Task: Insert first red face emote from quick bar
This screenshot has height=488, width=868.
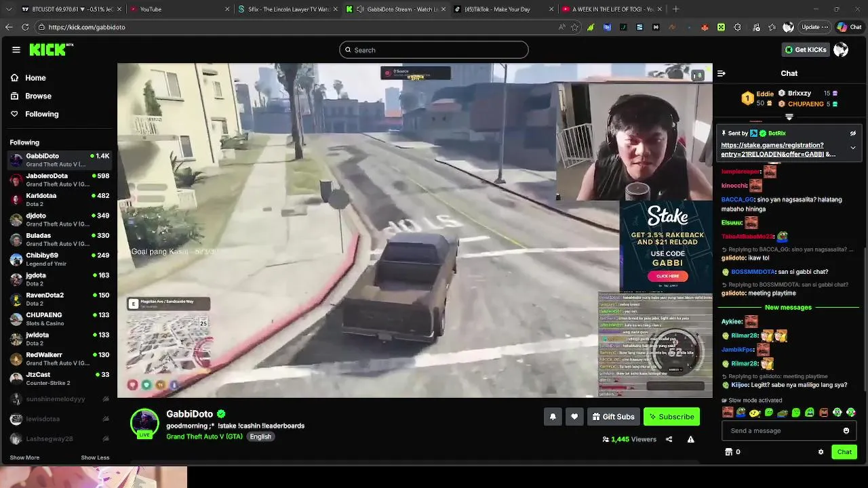Action: click(x=728, y=412)
